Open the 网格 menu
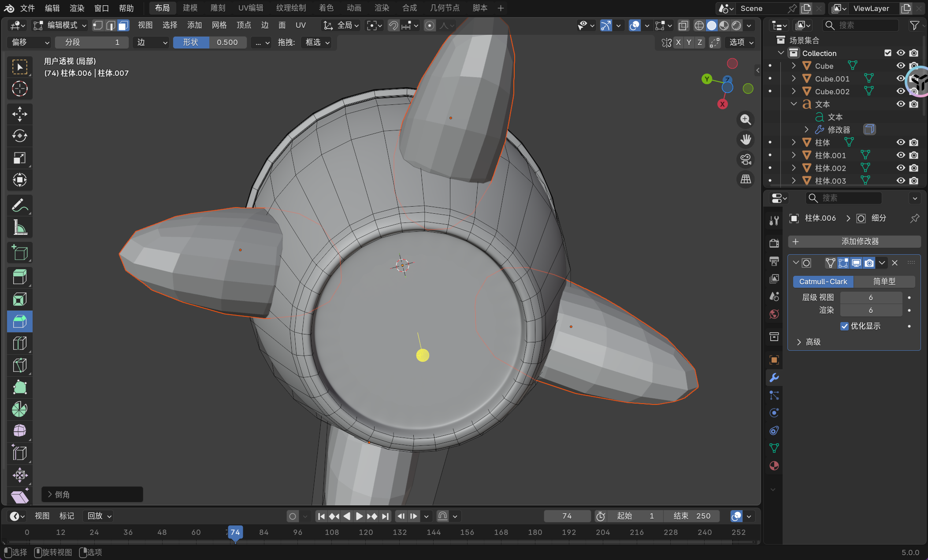 (219, 26)
